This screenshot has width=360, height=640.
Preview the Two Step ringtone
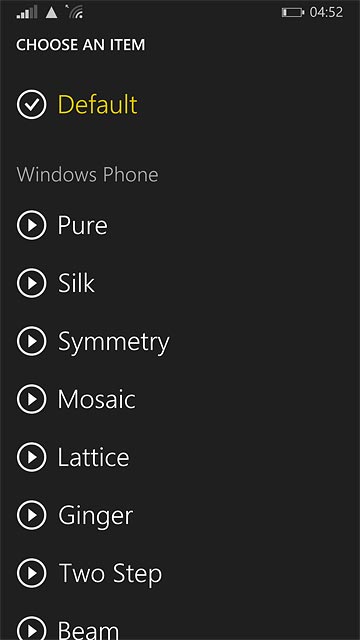click(31, 573)
